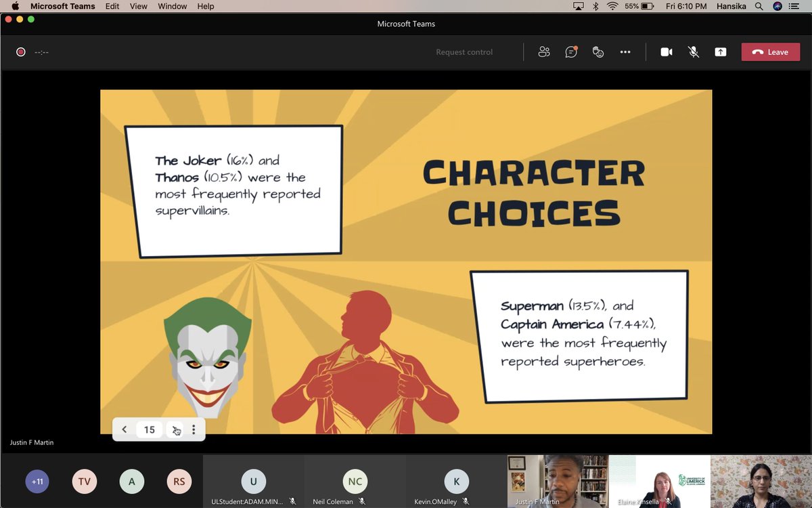Open the Hansika user menu

(x=731, y=6)
